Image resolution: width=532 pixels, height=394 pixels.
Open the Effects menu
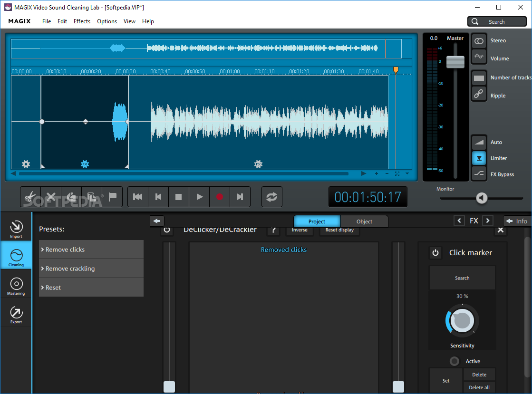[x=82, y=21]
